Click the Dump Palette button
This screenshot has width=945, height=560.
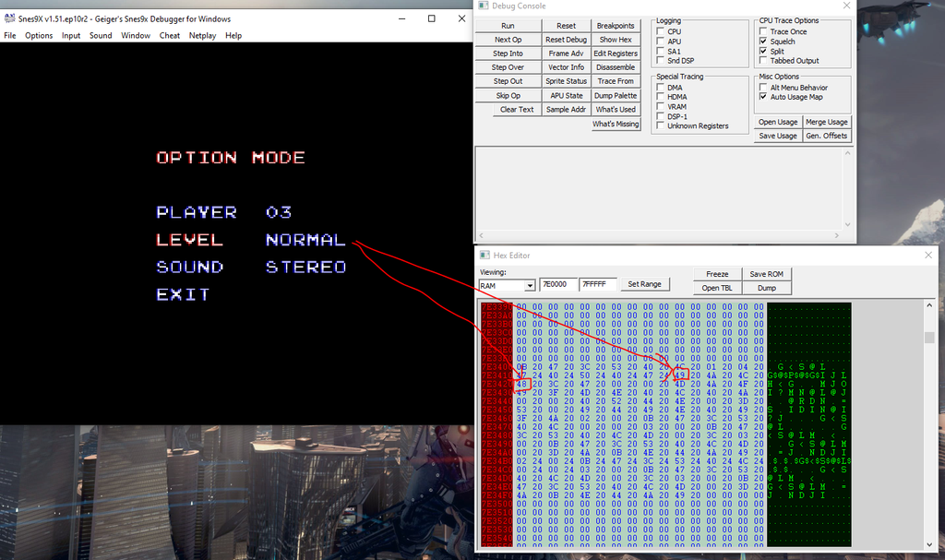pos(616,96)
